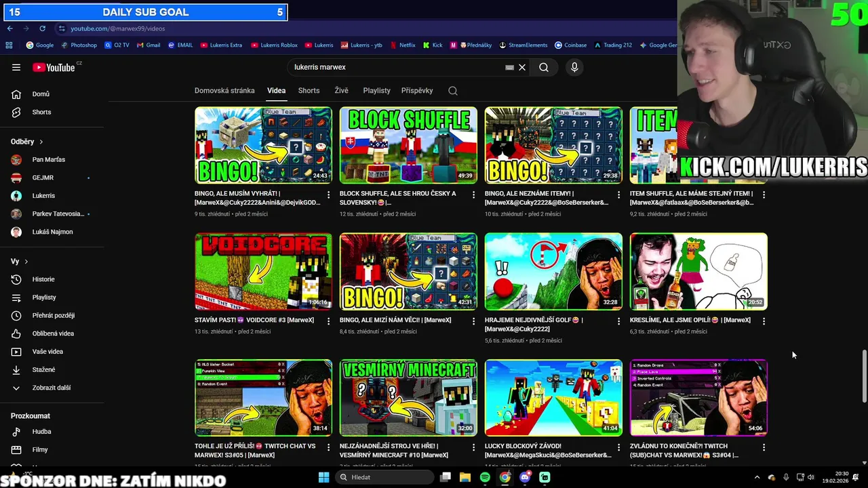Reload the page with browser refresh icon

tap(42, 28)
